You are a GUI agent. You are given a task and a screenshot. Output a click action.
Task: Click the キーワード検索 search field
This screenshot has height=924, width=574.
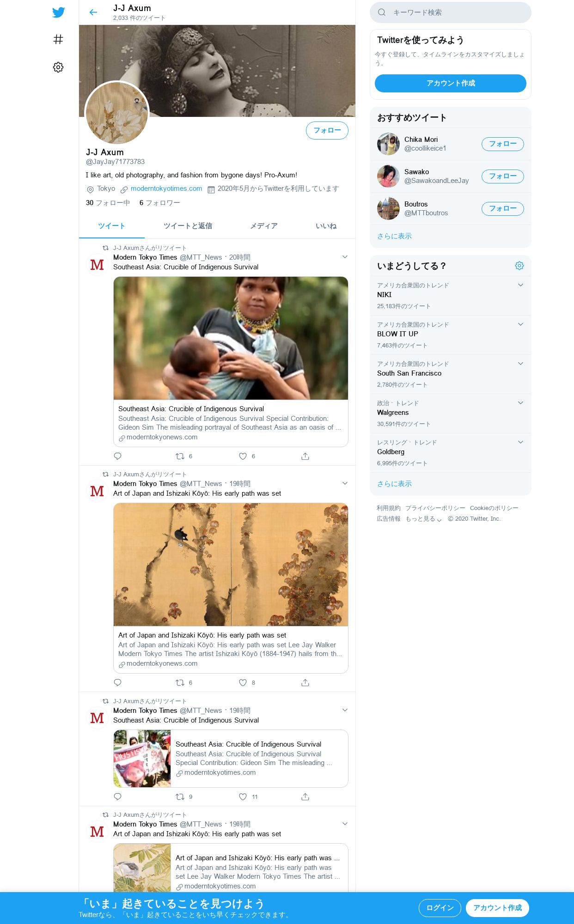pos(451,12)
